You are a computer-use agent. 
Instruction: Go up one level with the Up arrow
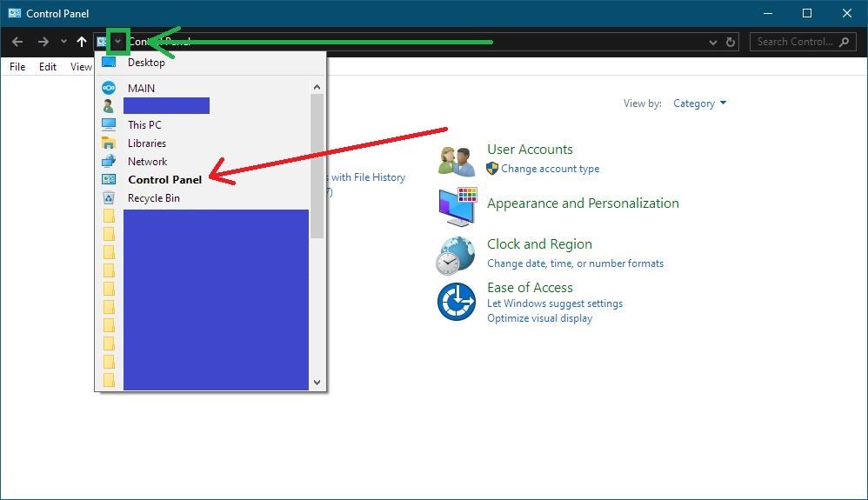(x=82, y=42)
